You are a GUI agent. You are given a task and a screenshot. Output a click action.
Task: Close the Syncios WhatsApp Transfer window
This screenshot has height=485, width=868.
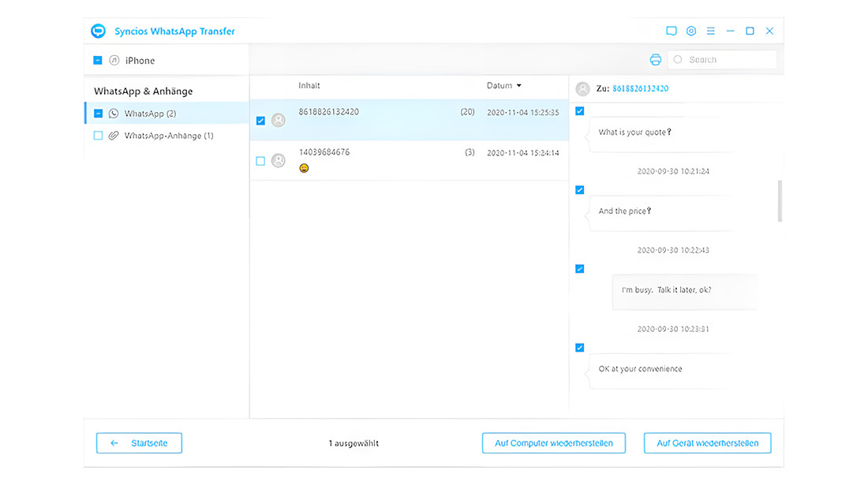(769, 31)
